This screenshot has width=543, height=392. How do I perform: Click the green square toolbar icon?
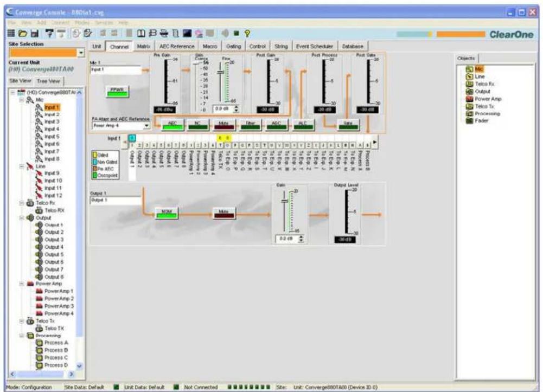point(237,33)
